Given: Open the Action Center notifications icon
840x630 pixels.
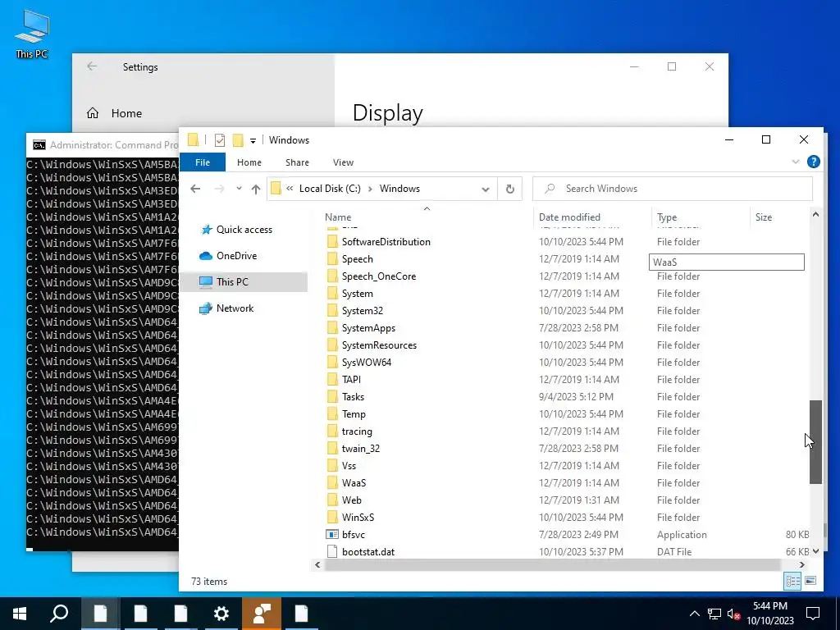Looking at the screenshot, I should (813, 614).
